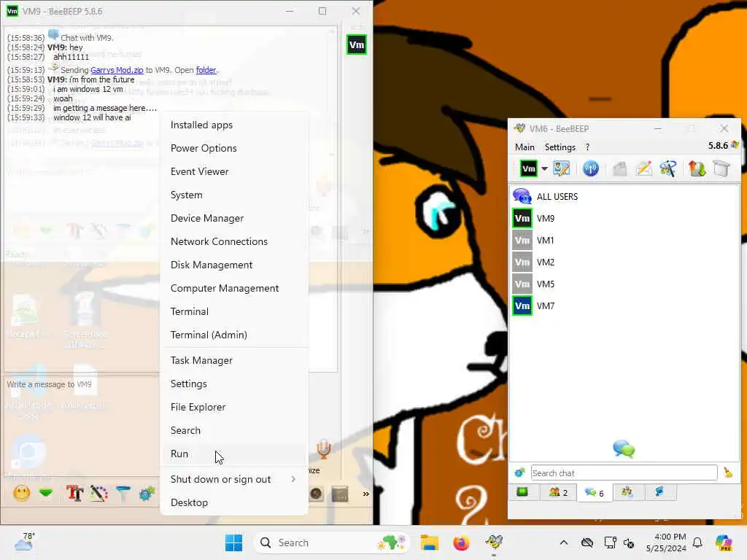Viewport: 747px width, 560px height.
Task: Expand the status dropdown arrow beside Vm avatar
Action: (544, 168)
